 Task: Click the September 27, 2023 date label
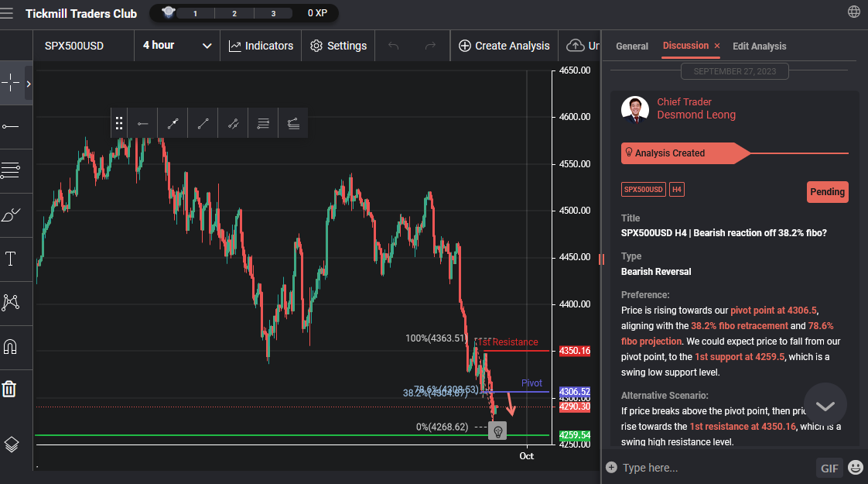pos(735,71)
